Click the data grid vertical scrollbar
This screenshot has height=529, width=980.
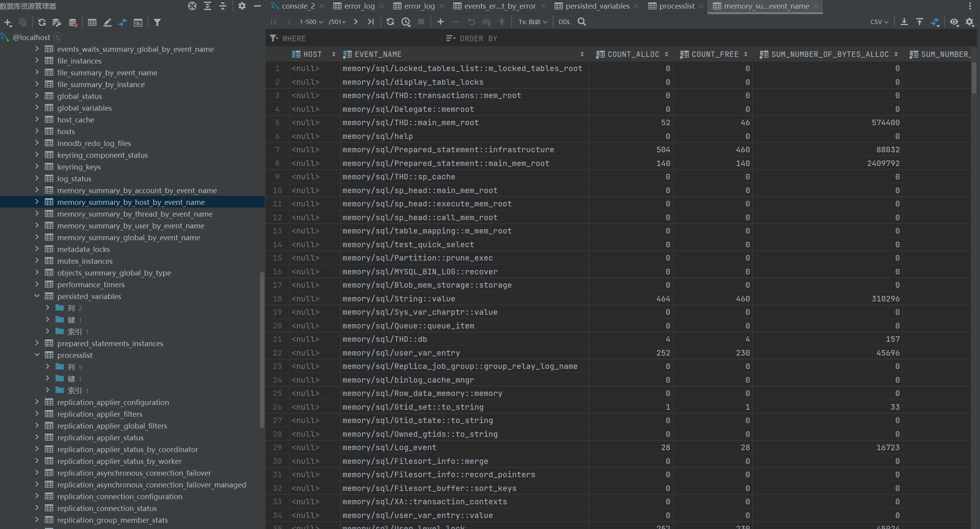click(974, 78)
